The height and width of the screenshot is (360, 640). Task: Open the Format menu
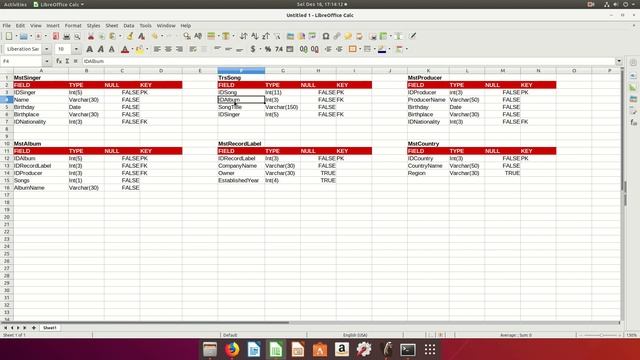(73, 25)
